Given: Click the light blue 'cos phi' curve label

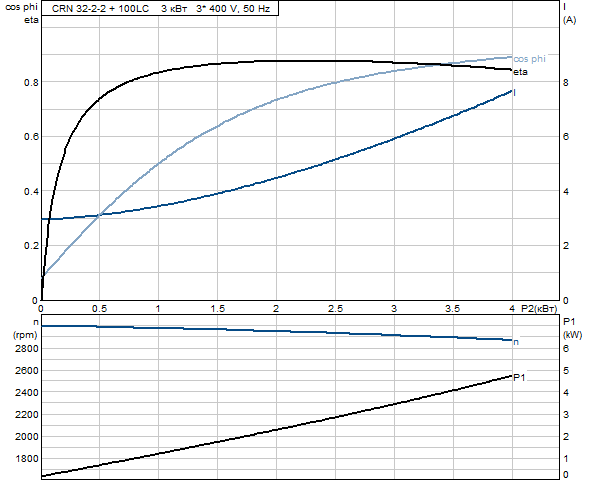Looking at the screenshot, I should click(x=529, y=59).
